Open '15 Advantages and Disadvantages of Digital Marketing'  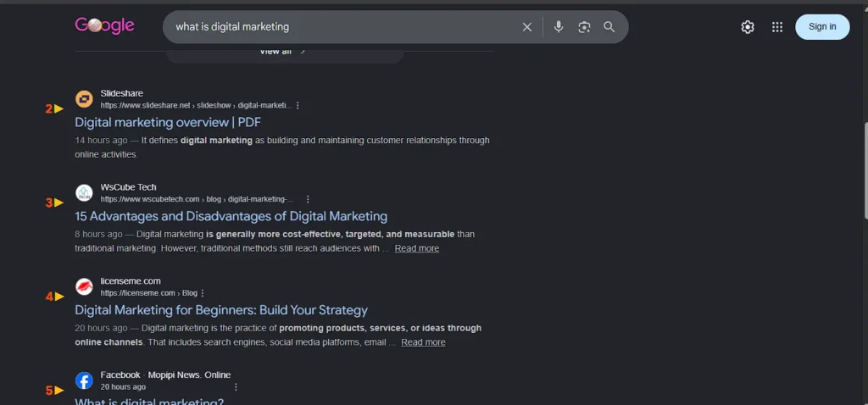coord(231,216)
